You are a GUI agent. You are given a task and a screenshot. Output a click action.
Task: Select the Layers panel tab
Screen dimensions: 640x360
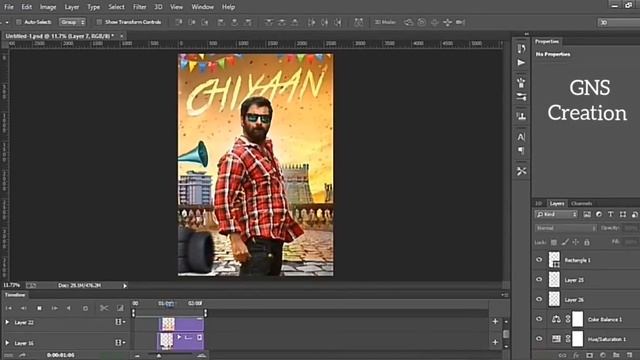(x=557, y=203)
